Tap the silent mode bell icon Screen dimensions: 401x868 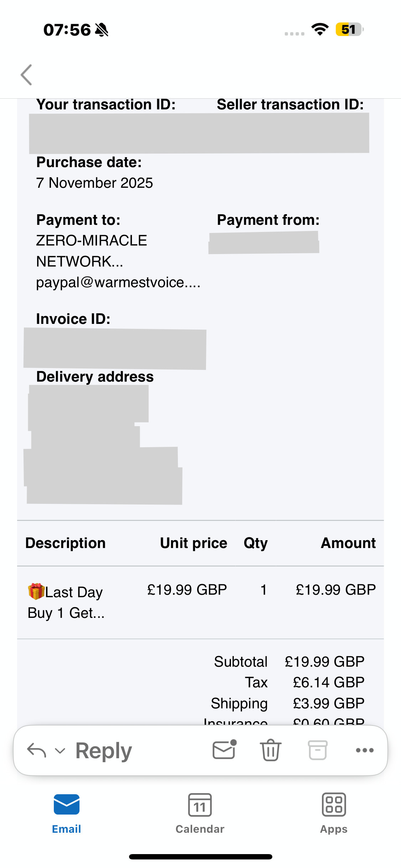tap(102, 30)
